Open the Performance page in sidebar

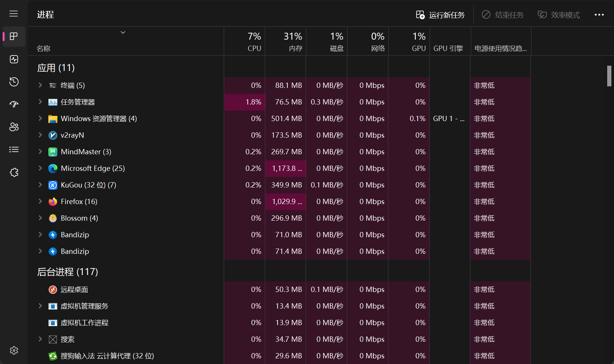tap(14, 59)
